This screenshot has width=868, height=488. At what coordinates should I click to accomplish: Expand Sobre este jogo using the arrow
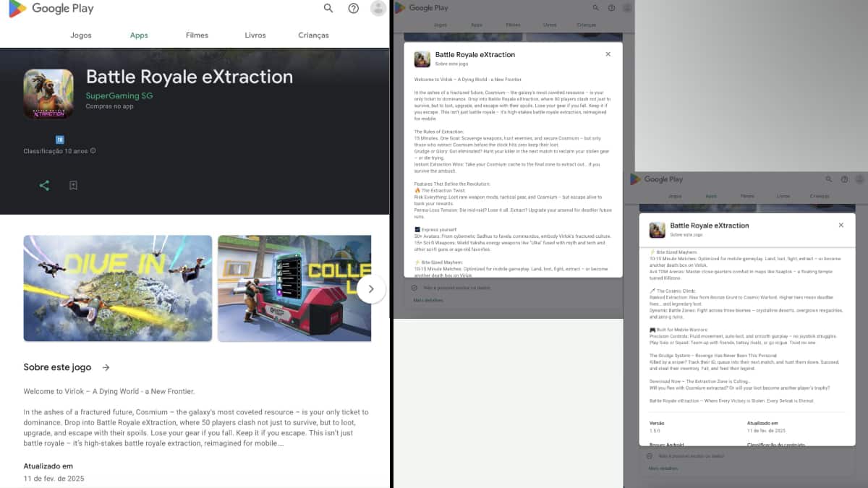(106, 368)
